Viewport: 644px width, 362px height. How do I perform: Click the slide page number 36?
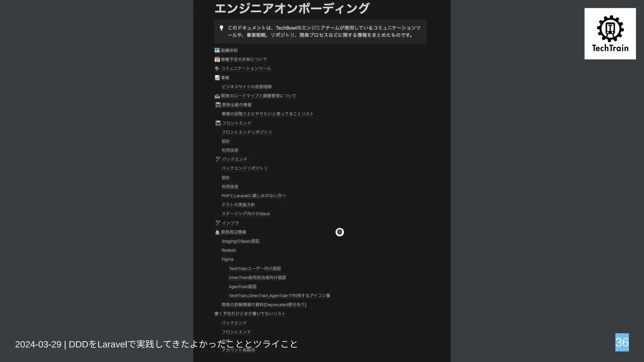(622, 343)
